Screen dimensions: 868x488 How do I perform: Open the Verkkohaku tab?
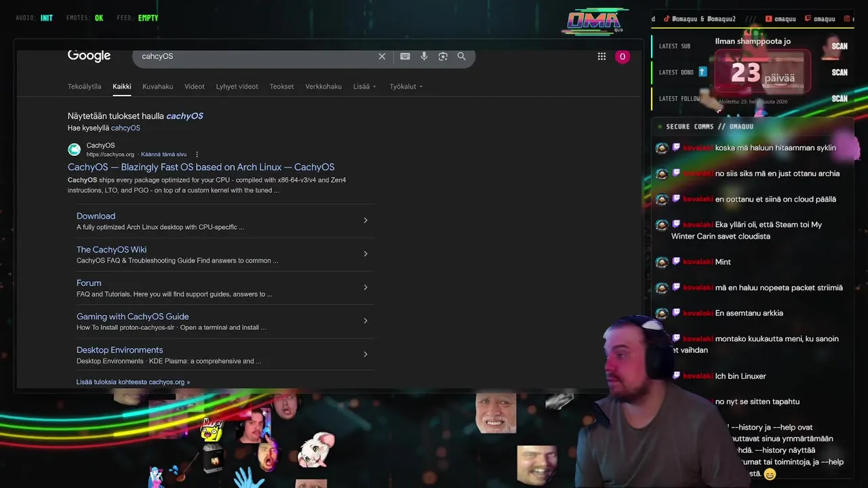[x=323, y=87]
